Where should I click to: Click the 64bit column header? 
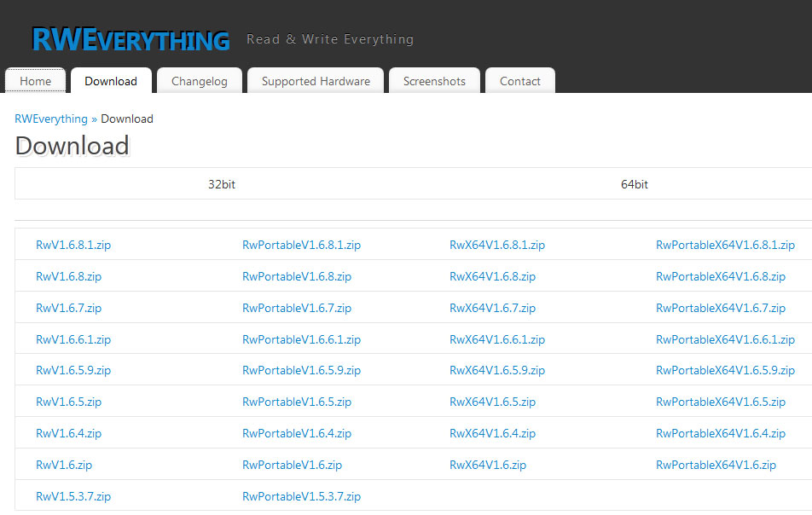coord(635,184)
